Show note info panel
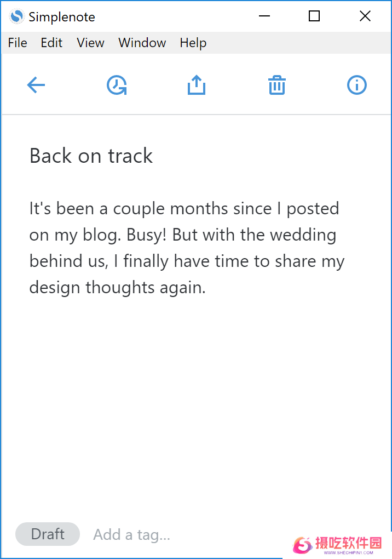The image size is (392, 559). coord(357,85)
